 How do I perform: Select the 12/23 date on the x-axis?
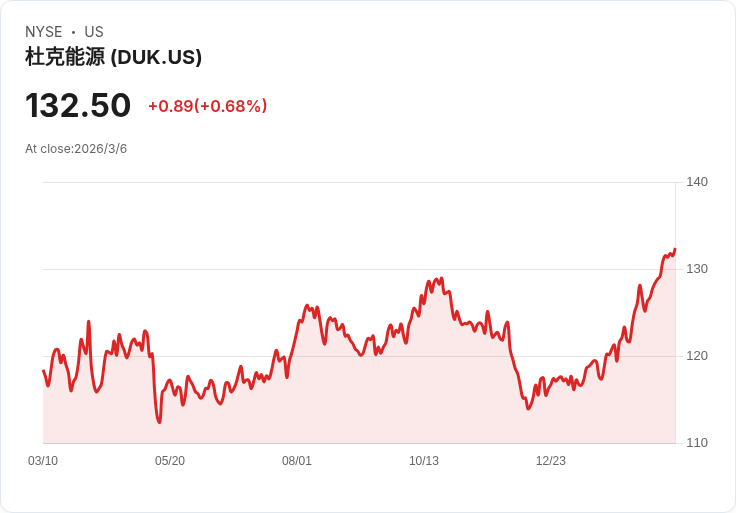[551, 461]
